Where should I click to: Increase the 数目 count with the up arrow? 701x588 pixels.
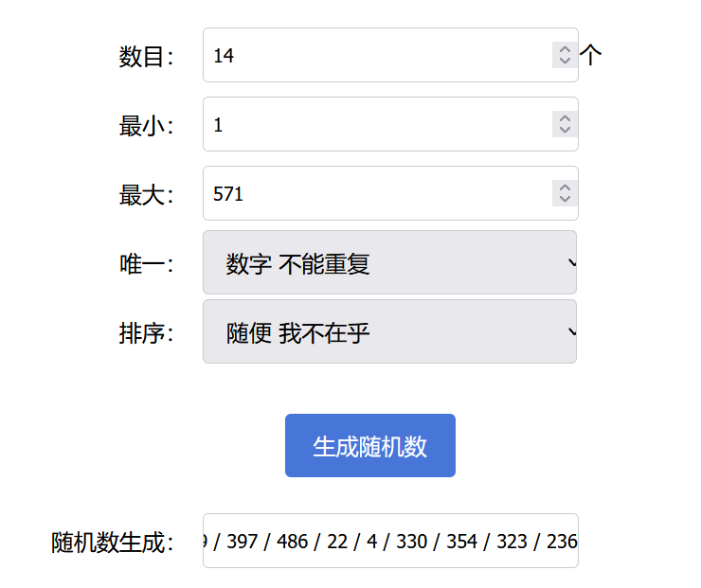[565, 49]
